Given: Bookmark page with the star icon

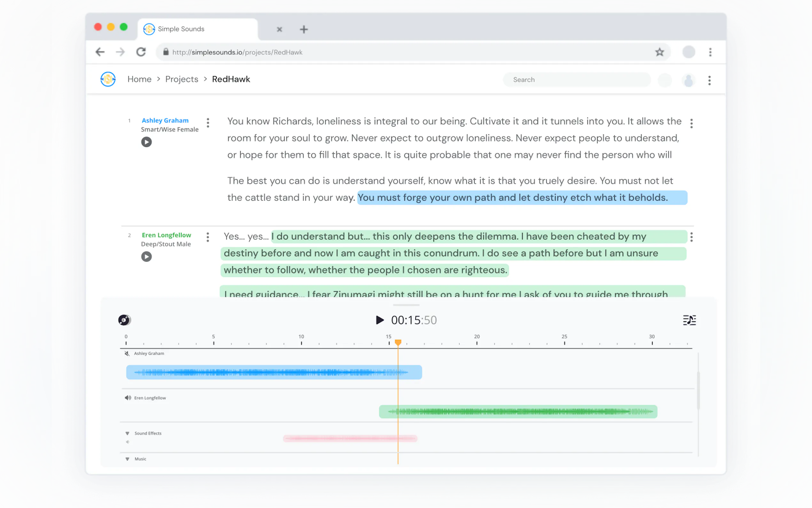Looking at the screenshot, I should (659, 52).
